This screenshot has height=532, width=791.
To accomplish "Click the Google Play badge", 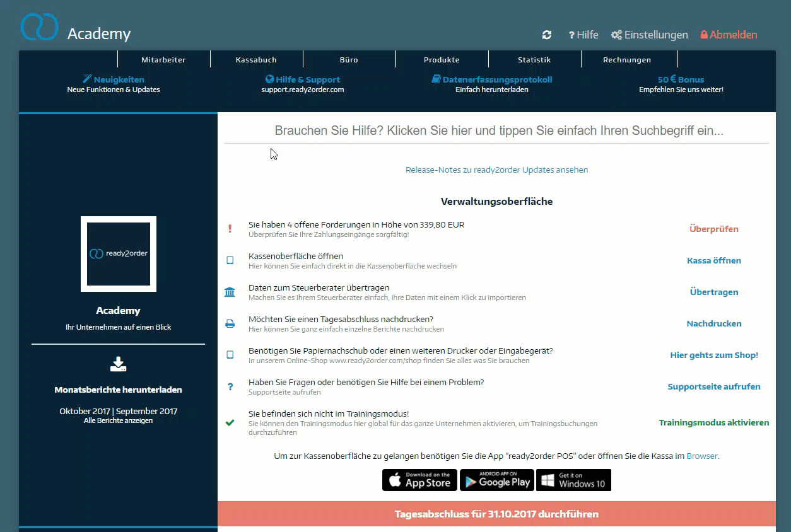I will point(497,480).
